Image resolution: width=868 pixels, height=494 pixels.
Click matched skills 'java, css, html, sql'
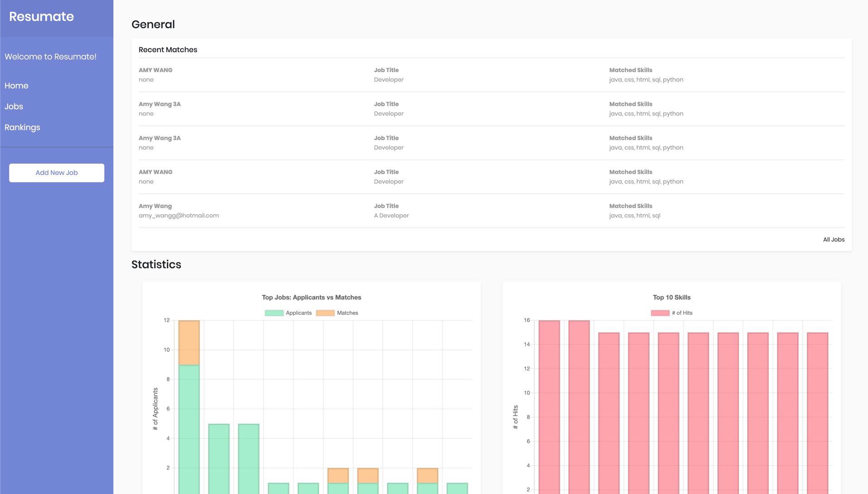635,216
